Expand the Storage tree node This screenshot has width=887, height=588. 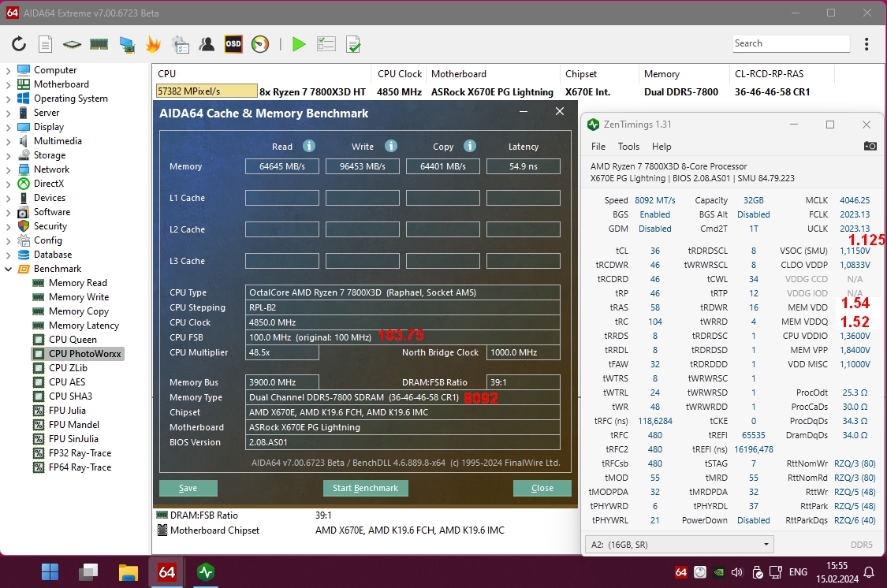8,155
